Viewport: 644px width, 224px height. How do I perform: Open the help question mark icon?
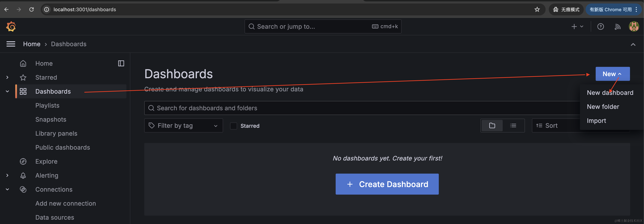point(601,26)
